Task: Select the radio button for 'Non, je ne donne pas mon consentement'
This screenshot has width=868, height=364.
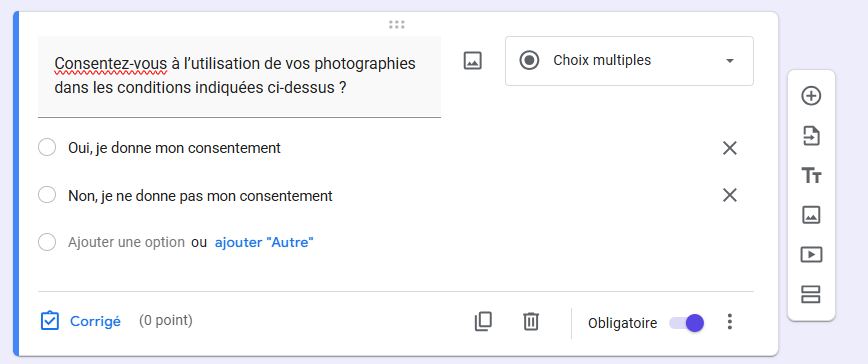Action: (47, 195)
